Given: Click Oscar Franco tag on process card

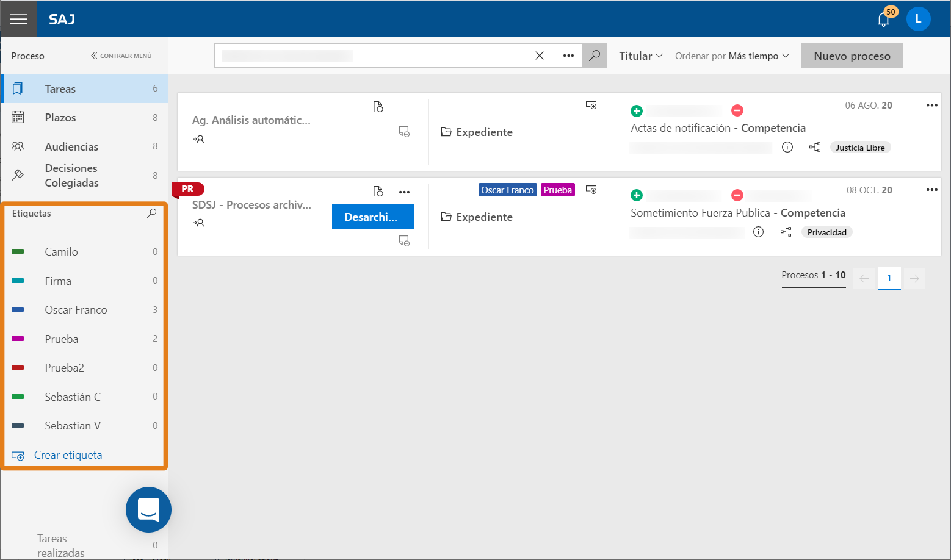Looking at the screenshot, I should click(x=507, y=190).
